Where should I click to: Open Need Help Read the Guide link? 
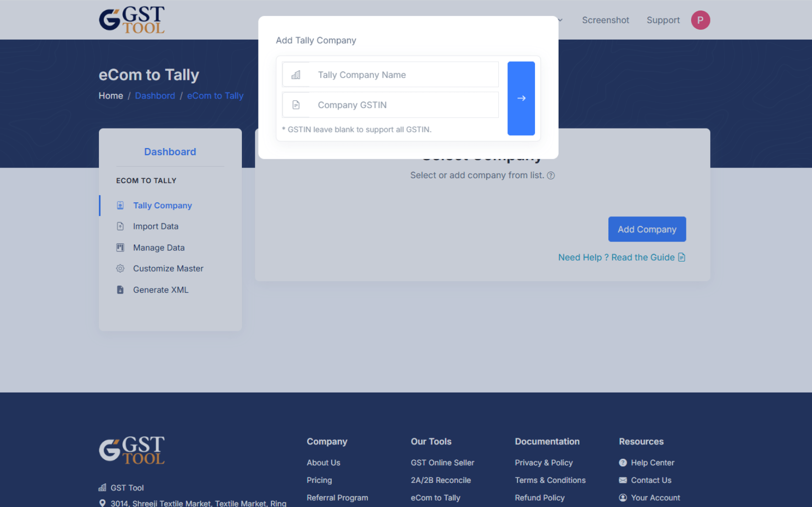pos(622,258)
